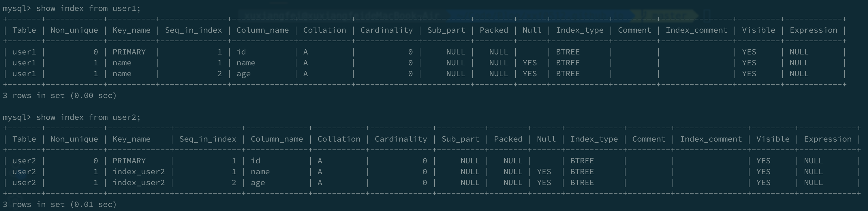The image size is (868, 211).
Task: Click the 'age' column name in the user1 result
Action: (244, 74)
